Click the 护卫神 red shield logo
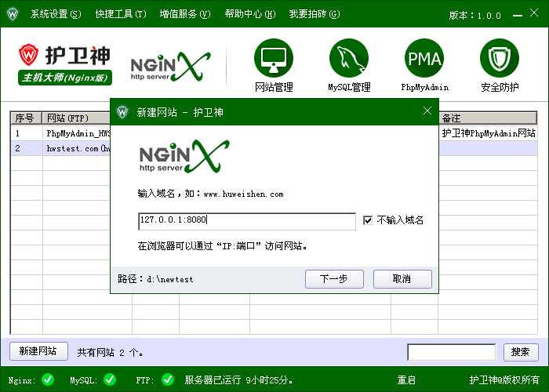The width and height of the screenshot is (549, 392). tap(28, 55)
